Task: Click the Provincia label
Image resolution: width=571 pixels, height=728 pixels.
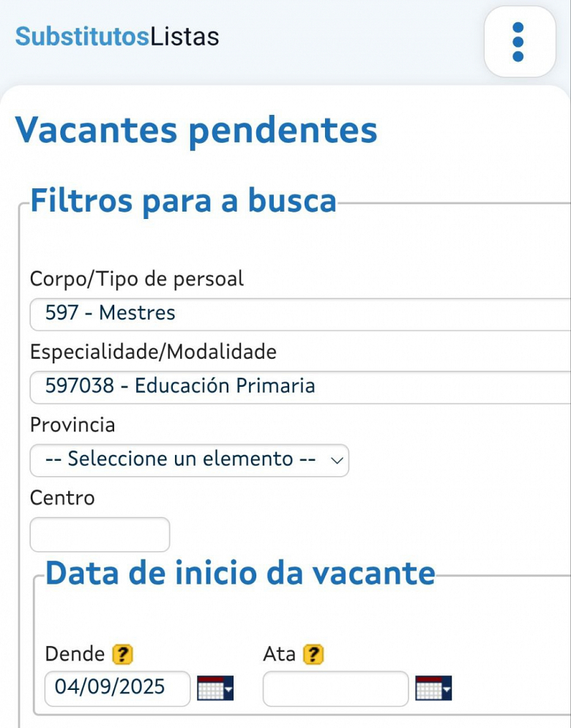Action: [x=72, y=425]
